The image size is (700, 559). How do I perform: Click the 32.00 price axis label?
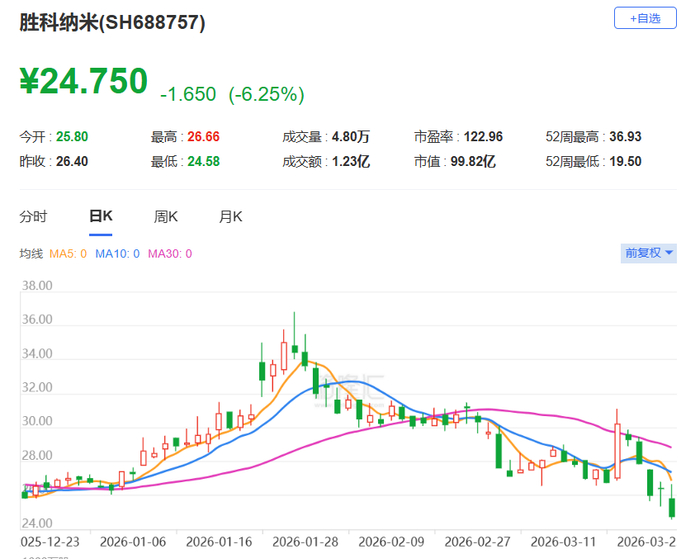pos(37,387)
